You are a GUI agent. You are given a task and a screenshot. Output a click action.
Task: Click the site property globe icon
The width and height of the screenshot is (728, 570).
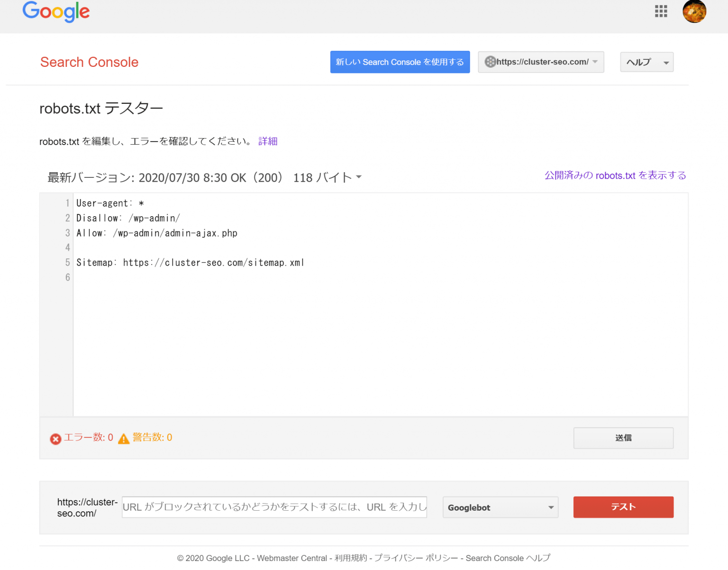click(x=490, y=62)
